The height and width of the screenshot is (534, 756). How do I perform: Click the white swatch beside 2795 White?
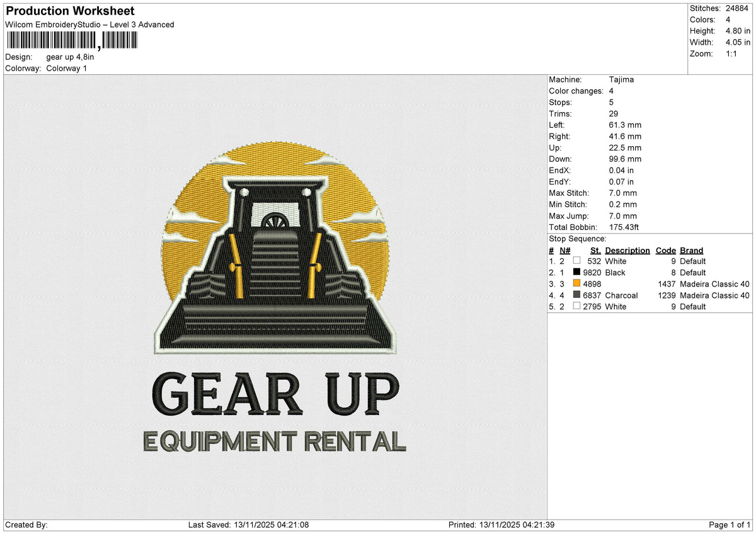pyautogui.click(x=576, y=306)
